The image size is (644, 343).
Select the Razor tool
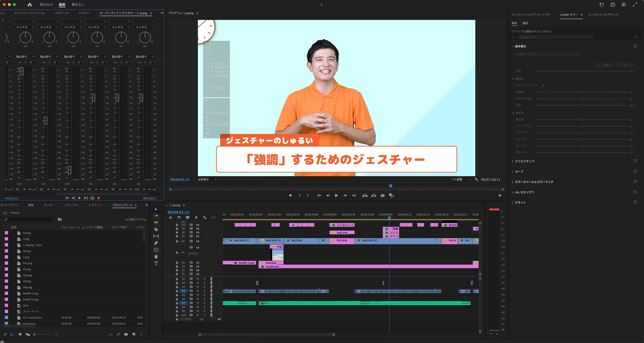[156, 229]
